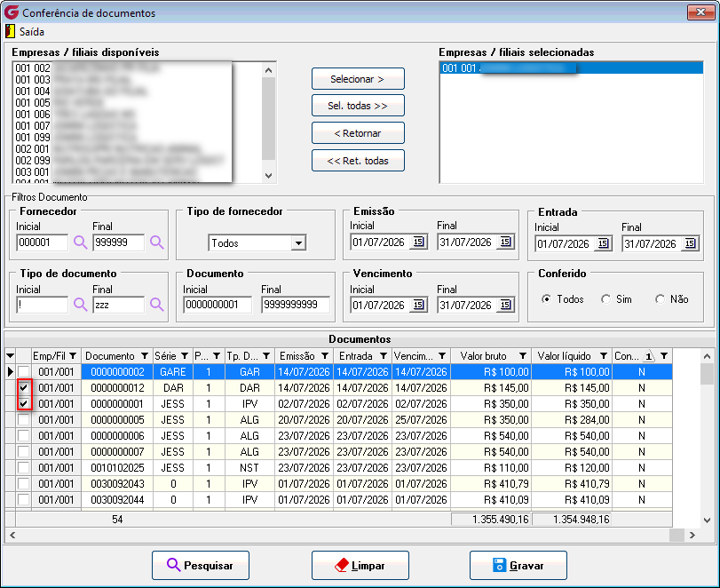Viewport: 720px width, 588px height.
Task: Open calendar for Entrada Final date
Action: [x=690, y=243]
